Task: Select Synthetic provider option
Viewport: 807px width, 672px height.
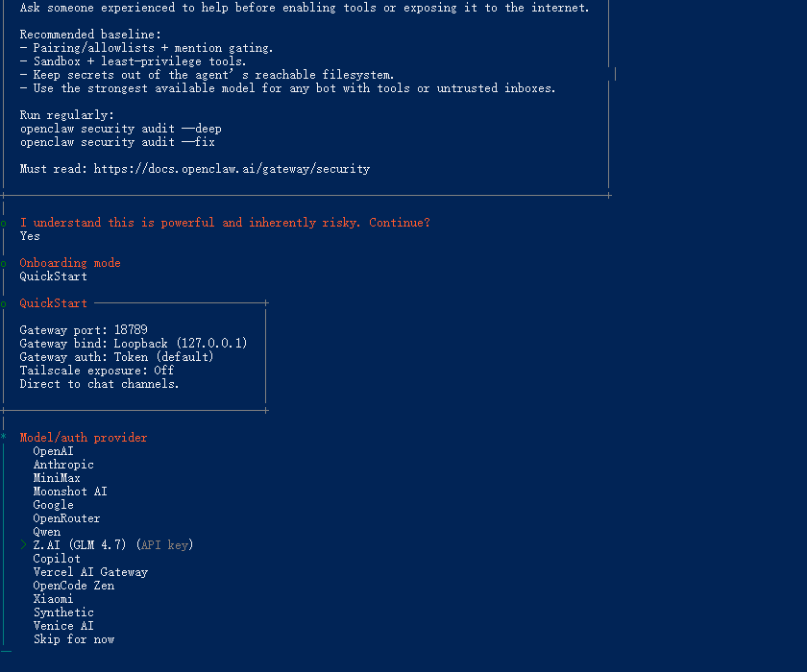Action: tap(63, 612)
